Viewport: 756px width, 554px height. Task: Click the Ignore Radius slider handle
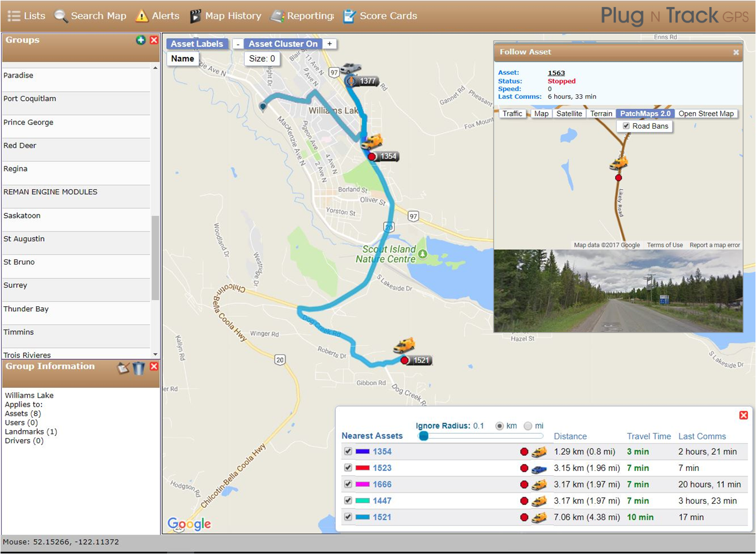point(424,436)
